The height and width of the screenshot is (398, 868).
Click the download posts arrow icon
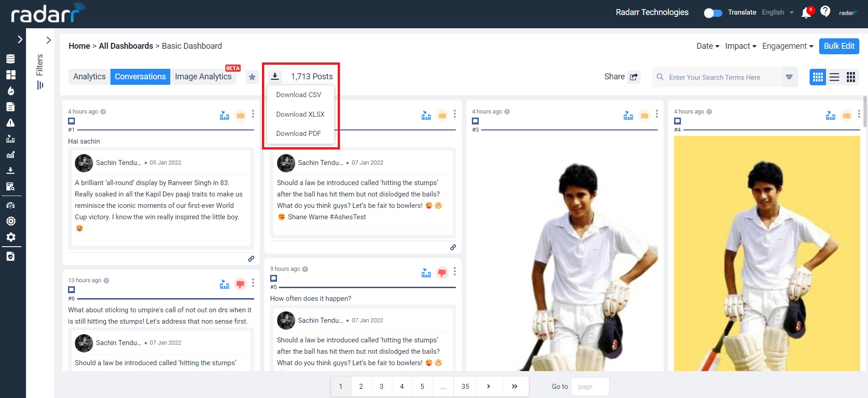275,77
